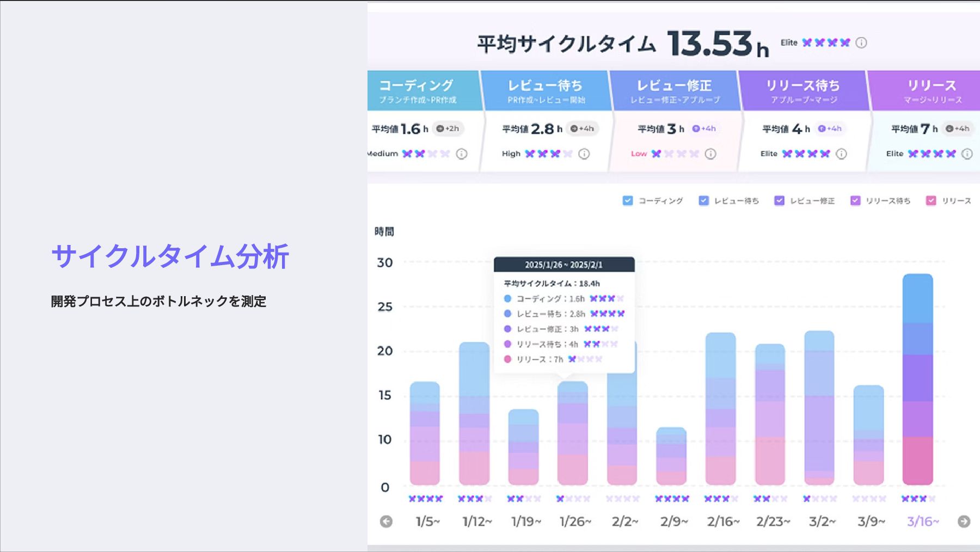The width and height of the screenshot is (980, 552).
Task: Toggle リリース legend checkbox
Action: point(931,201)
